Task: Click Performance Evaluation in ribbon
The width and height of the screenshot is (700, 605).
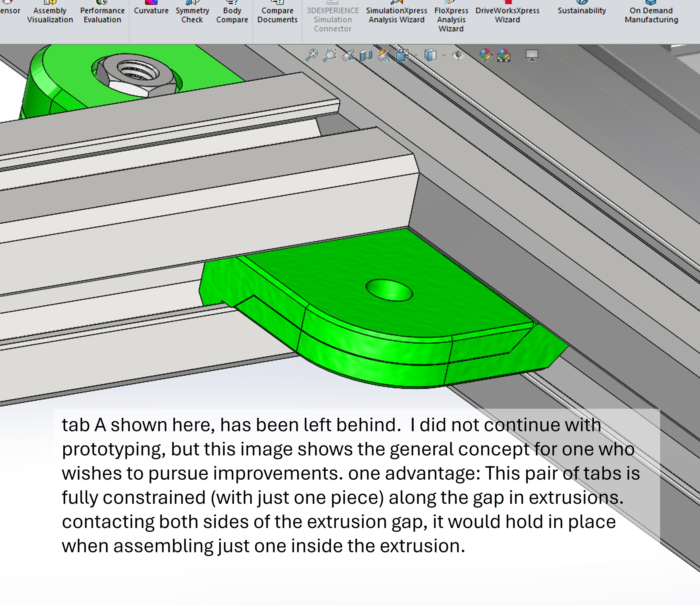Action: point(102,15)
